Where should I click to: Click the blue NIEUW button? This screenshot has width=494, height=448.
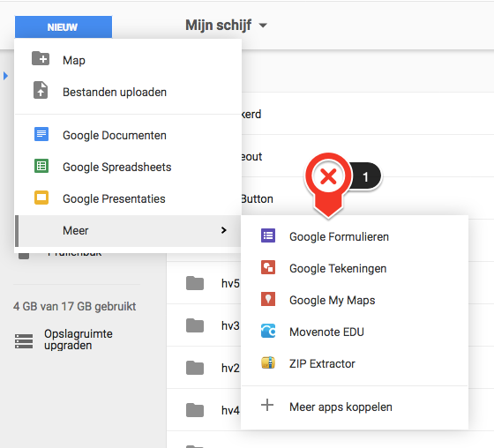64,27
